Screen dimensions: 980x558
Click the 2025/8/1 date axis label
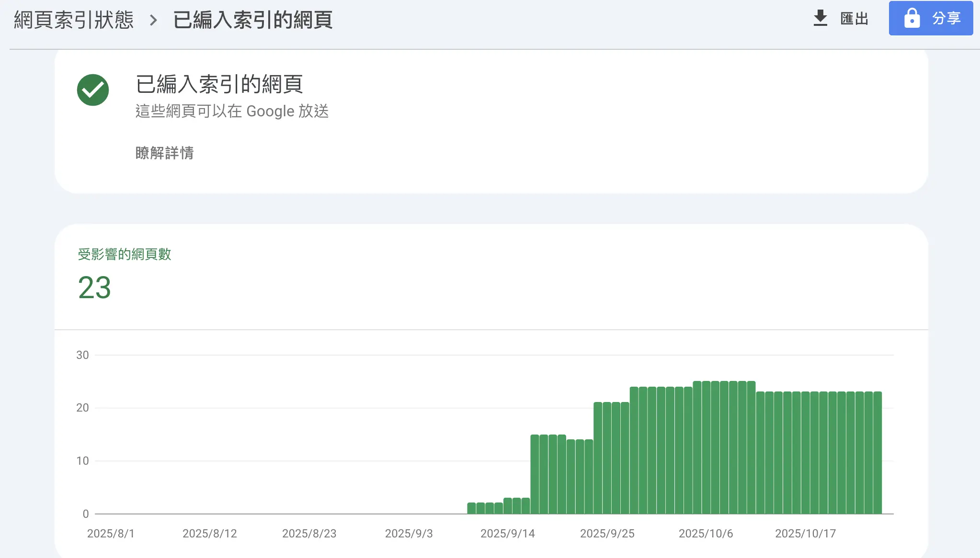tap(111, 534)
